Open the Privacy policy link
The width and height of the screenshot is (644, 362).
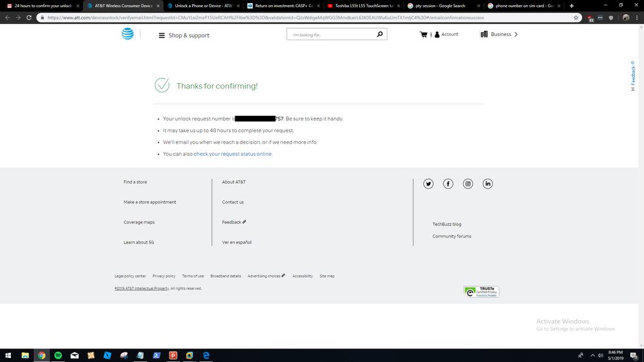[164, 276]
